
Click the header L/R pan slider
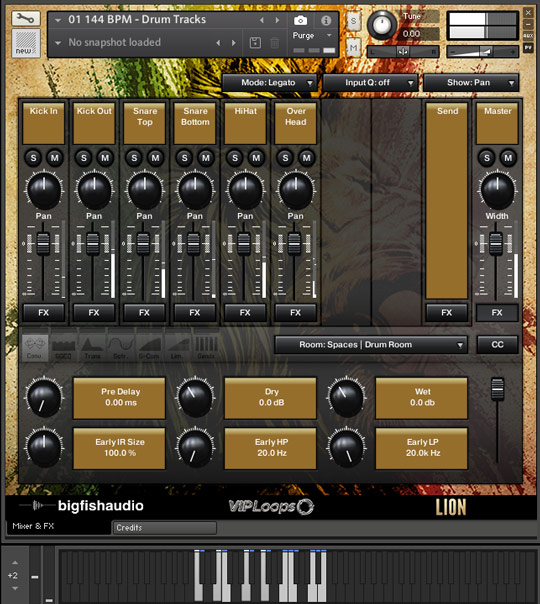(403, 52)
